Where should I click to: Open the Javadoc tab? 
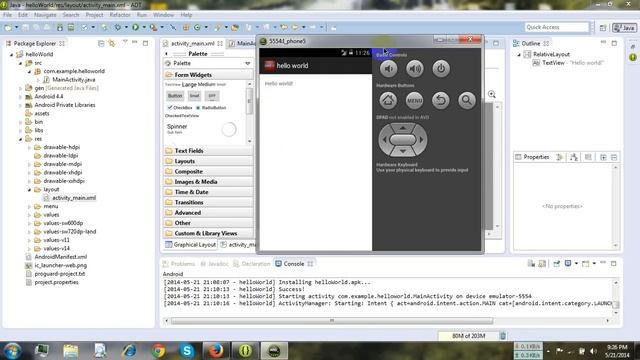click(x=214, y=264)
